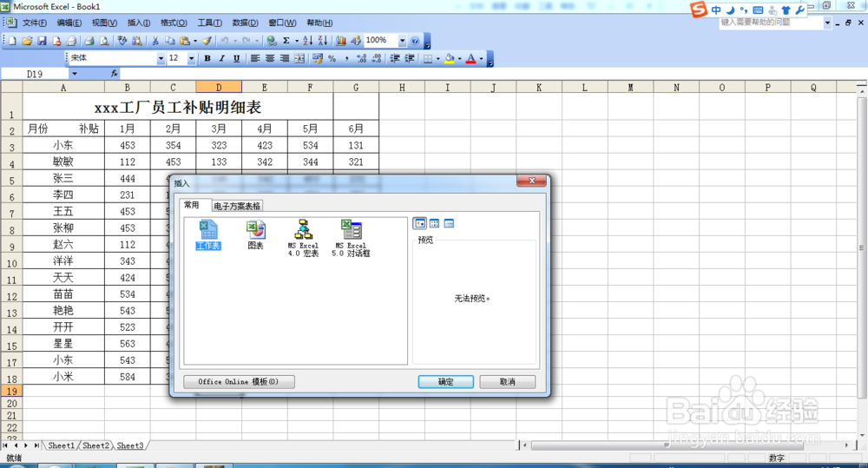Open fill color dropdown arrow
Viewport: 868px width, 468px height.
459,58
